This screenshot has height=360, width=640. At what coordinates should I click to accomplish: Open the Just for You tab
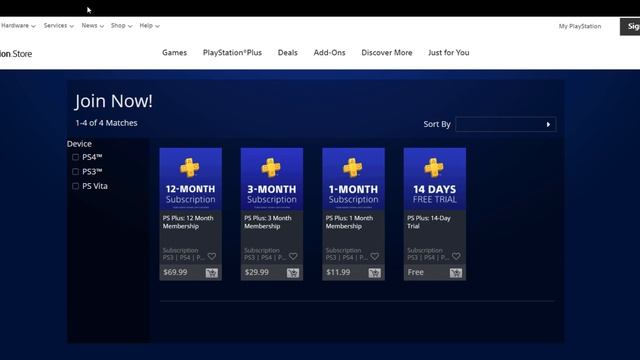[449, 53]
